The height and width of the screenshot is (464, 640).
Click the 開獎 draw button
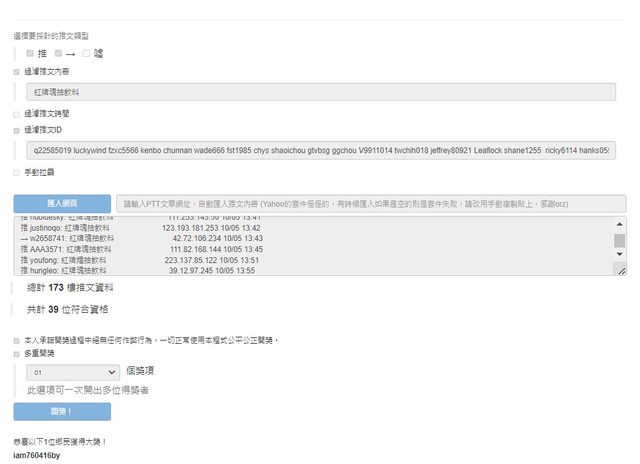[62, 412]
